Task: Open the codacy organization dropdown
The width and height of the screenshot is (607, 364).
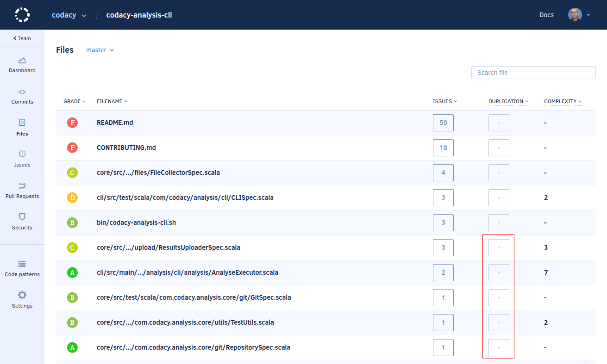Action: (69, 14)
